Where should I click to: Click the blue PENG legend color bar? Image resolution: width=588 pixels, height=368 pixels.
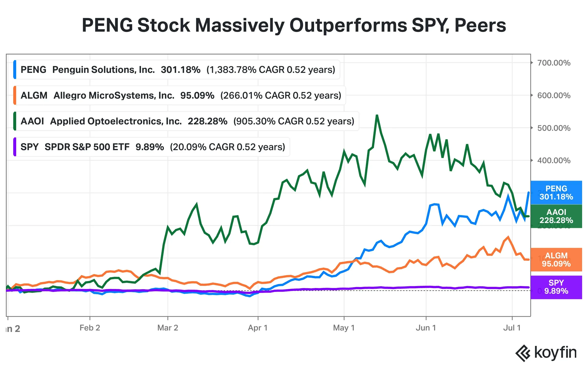[x=15, y=70]
